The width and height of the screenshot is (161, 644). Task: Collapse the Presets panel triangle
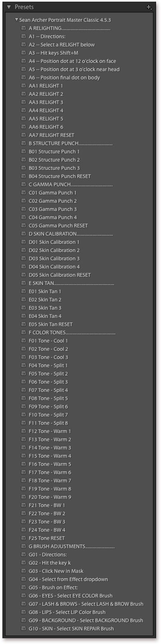(x=9, y=7)
